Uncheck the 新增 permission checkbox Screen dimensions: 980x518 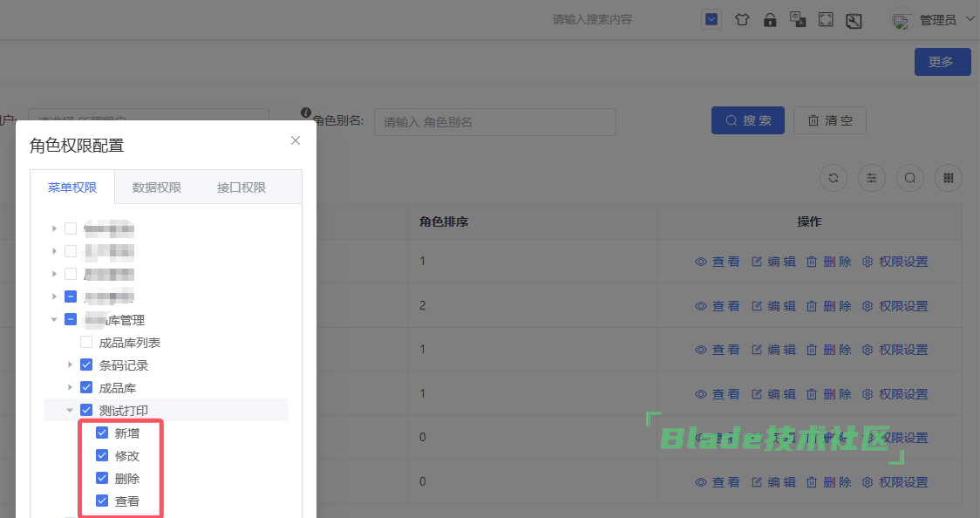[102, 433]
